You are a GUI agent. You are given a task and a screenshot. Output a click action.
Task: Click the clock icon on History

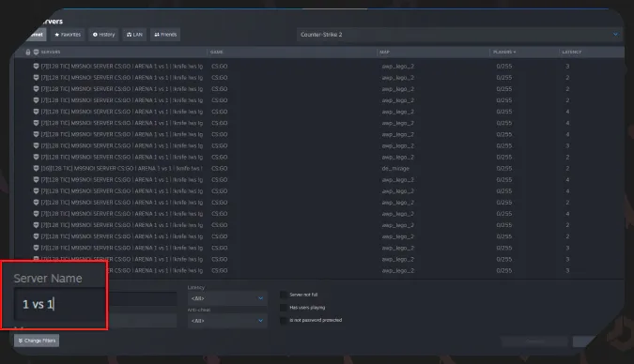pyautogui.click(x=95, y=35)
